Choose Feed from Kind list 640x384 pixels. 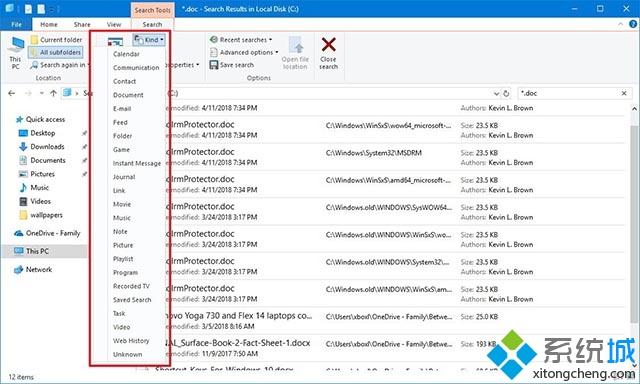[x=120, y=122]
